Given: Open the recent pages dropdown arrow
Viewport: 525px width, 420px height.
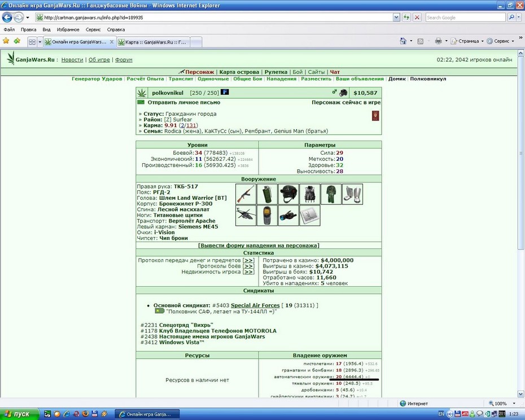Looking at the screenshot, I should pos(28,17).
